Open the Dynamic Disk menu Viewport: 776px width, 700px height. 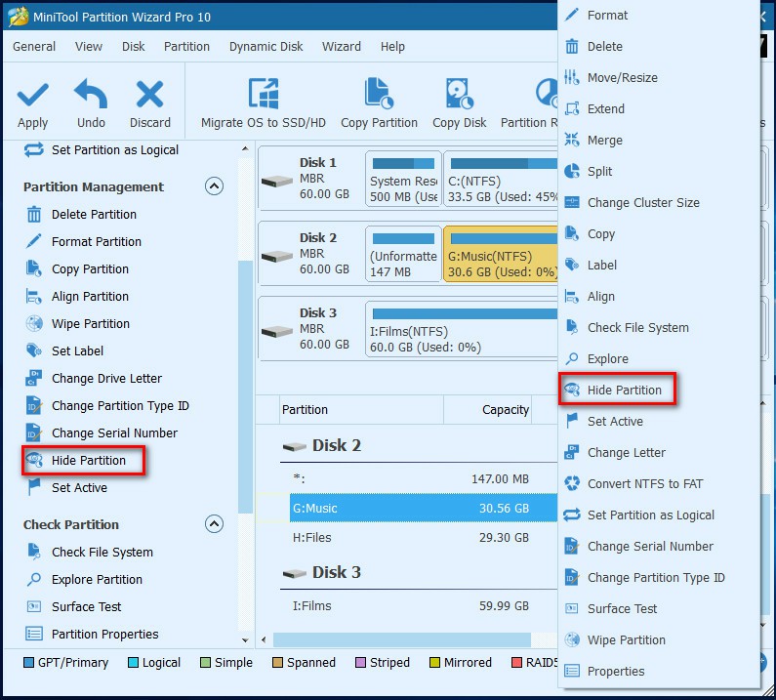[x=265, y=46]
